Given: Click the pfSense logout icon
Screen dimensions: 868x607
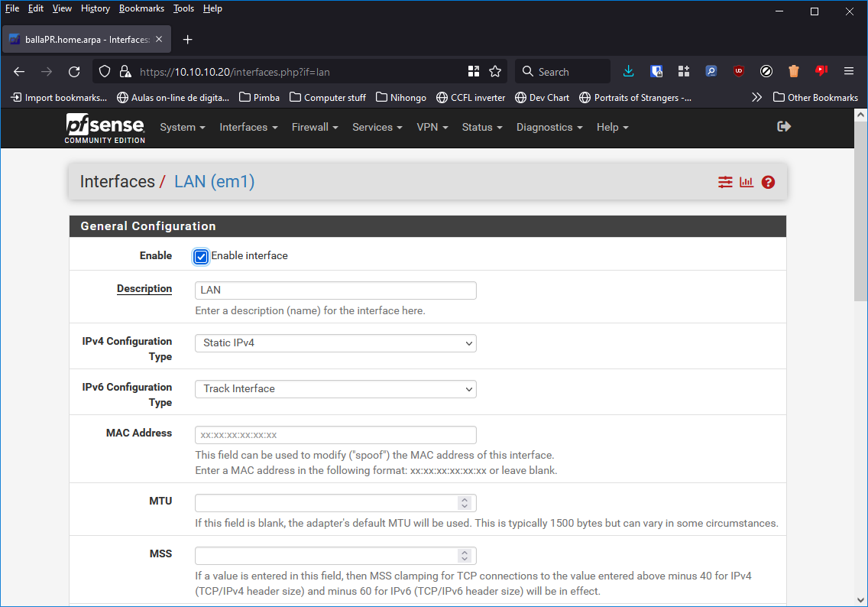Looking at the screenshot, I should [x=783, y=127].
